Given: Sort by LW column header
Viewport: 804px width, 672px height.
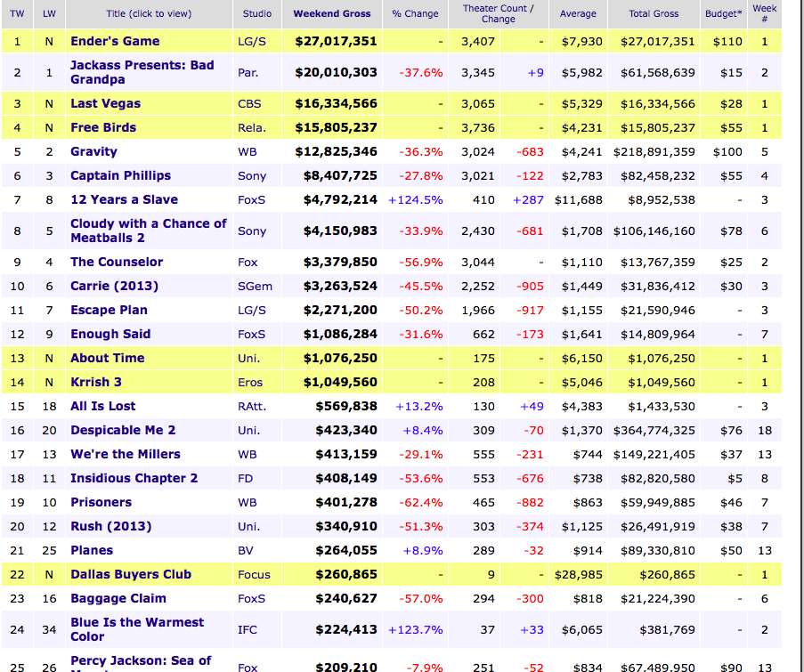Looking at the screenshot, I should click(49, 14).
